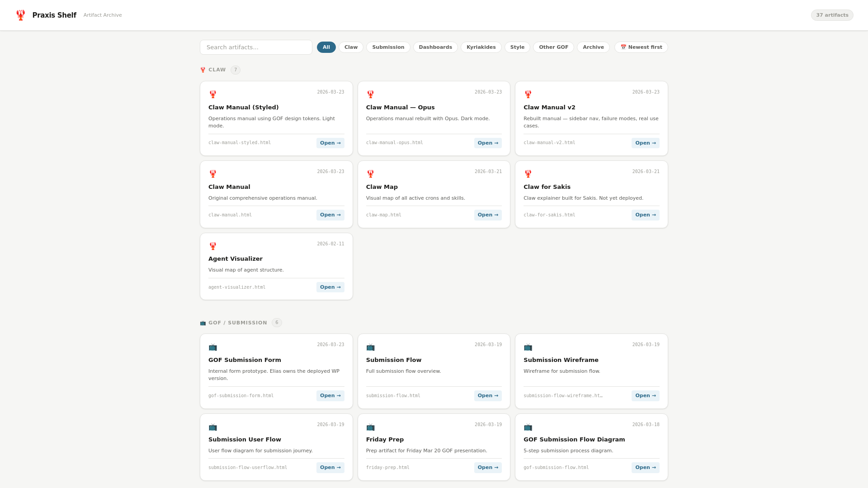Open GOF Submission Flow Diagram

point(646,468)
